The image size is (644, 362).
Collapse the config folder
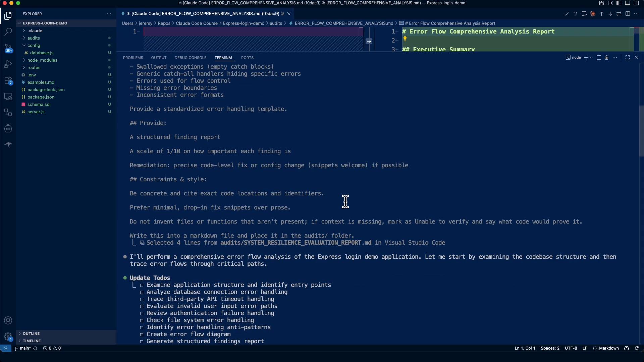click(x=66, y=45)
